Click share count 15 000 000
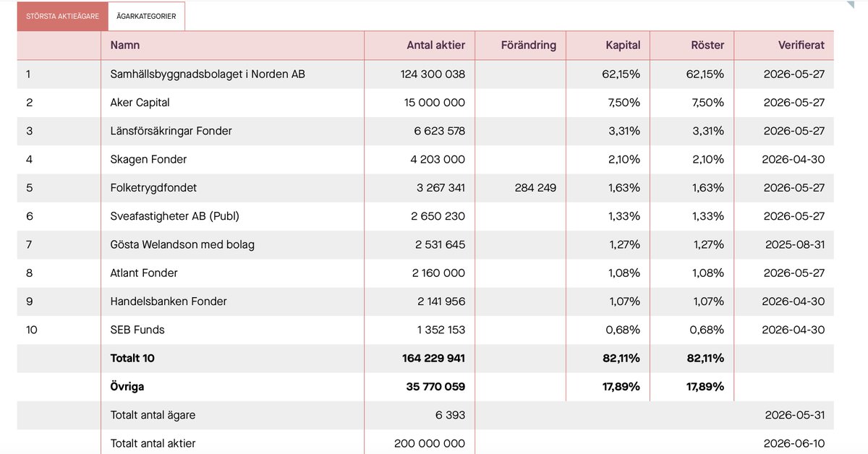The width and height of the screenshot is (868, 454). click(435, 103)
